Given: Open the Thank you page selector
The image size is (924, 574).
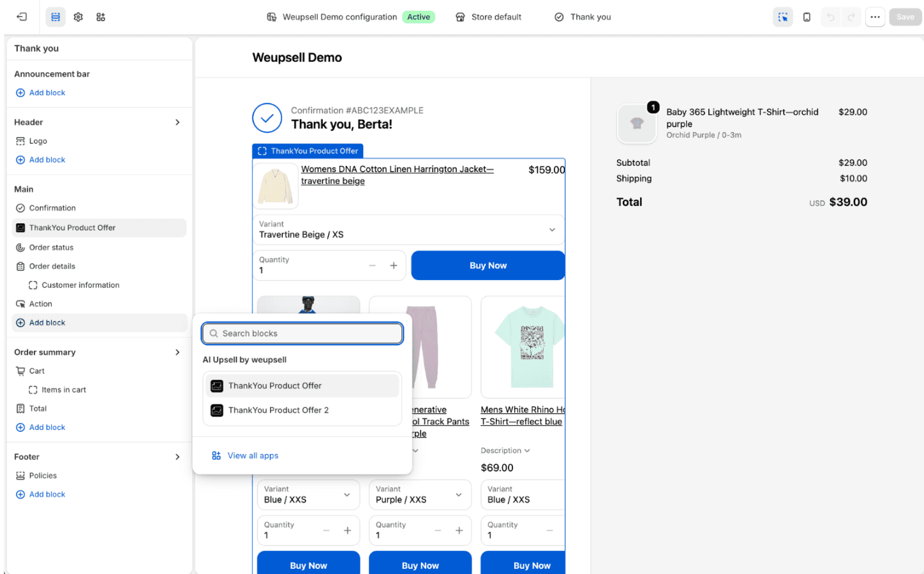Looking at the screenshot, I should click(x=583, y=17).
